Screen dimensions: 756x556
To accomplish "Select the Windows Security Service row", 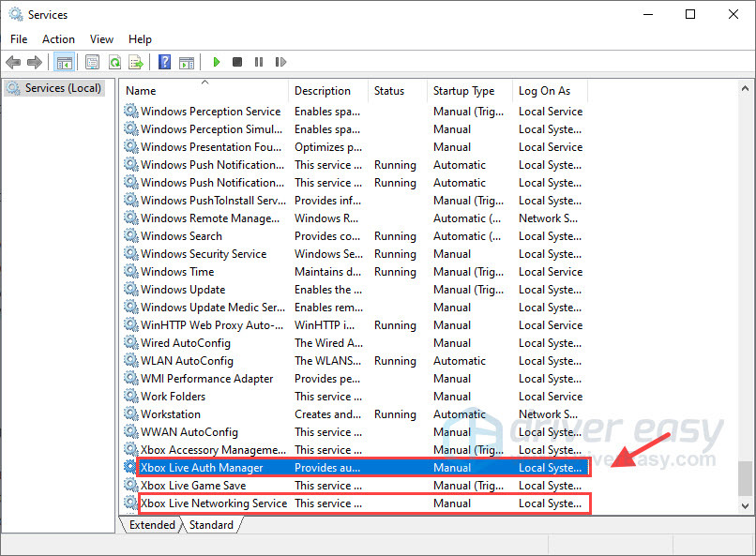I will point(355,253).
